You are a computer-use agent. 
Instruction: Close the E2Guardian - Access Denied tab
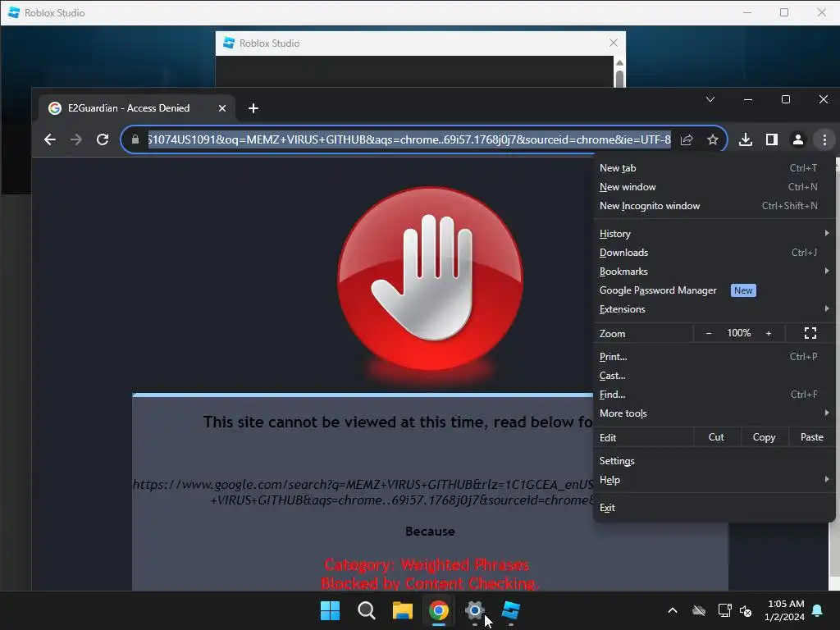(x=221, y=108)
